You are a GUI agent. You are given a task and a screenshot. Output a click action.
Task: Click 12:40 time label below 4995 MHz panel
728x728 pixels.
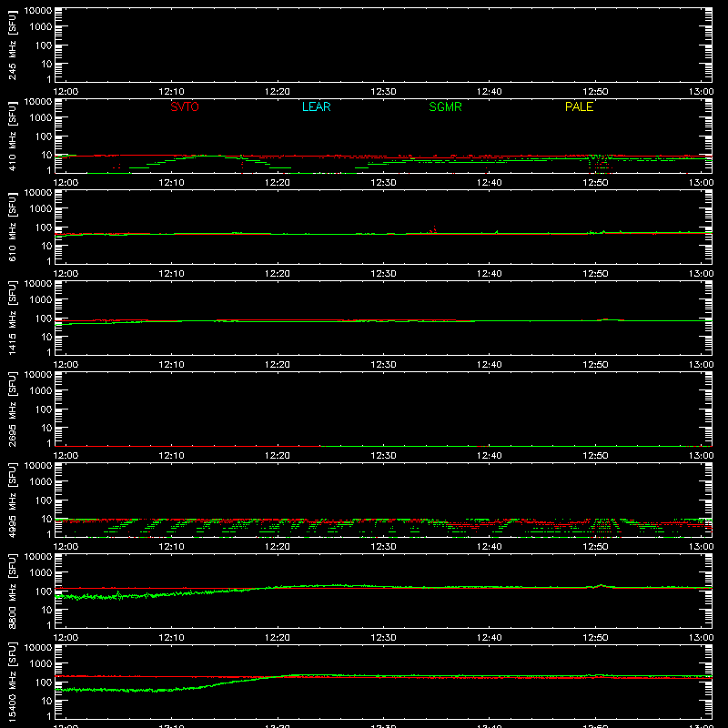(x=489, y=547)
